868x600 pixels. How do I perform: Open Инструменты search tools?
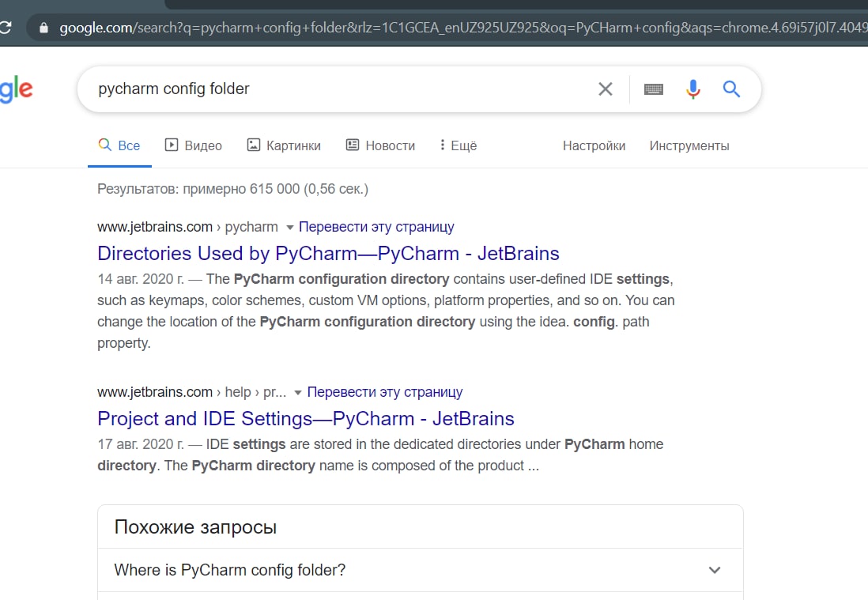tap(689, 145)
